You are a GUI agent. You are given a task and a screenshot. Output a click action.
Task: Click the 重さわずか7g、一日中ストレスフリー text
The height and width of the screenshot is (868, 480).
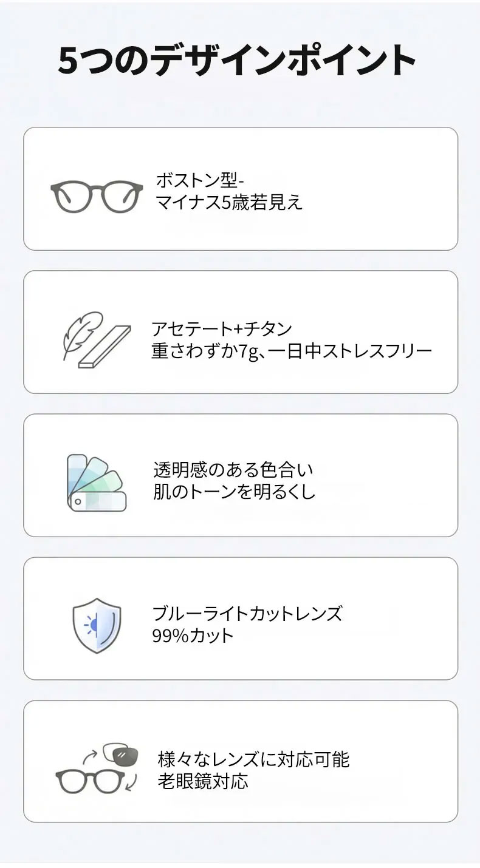(292, 351)
